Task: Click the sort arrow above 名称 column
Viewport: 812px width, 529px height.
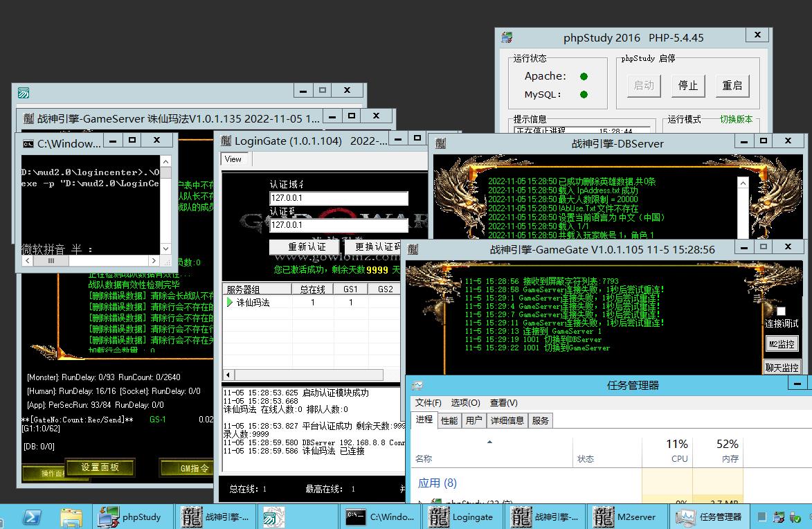Action: [x=489, y=442]
